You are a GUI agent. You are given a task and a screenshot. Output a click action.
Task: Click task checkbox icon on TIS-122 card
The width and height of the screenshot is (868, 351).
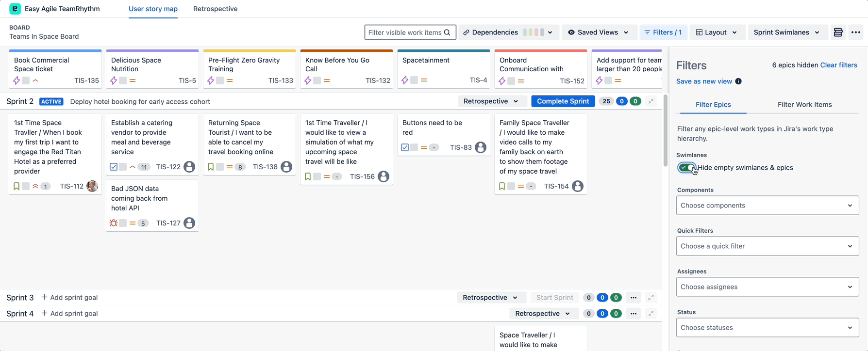pos(114,167)
